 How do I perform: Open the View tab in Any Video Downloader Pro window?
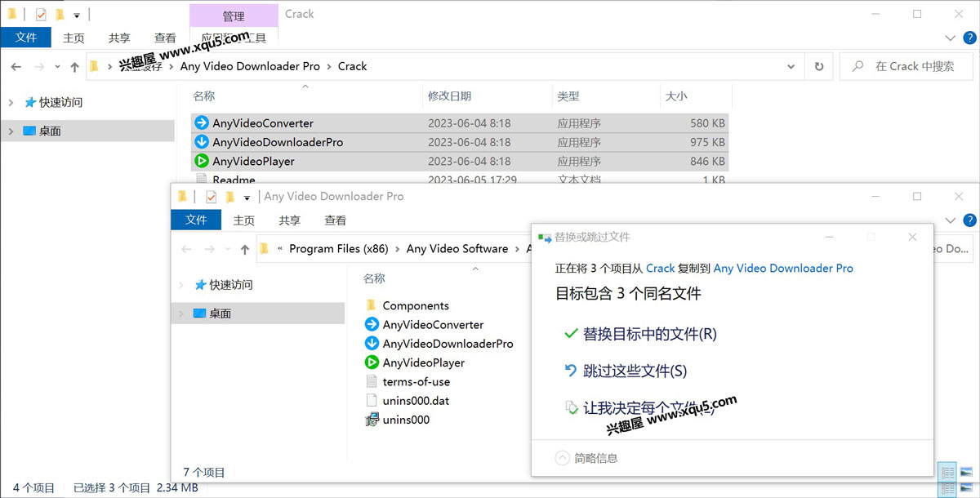[335, 220]
